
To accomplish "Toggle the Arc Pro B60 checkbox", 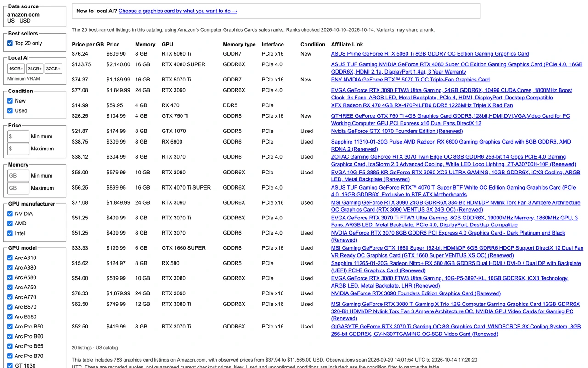I will pyautogui.click(x=10, y=336).
